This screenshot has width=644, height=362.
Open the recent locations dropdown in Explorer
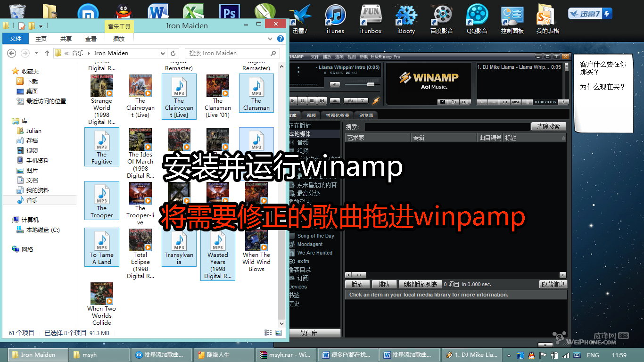point(35,53)
